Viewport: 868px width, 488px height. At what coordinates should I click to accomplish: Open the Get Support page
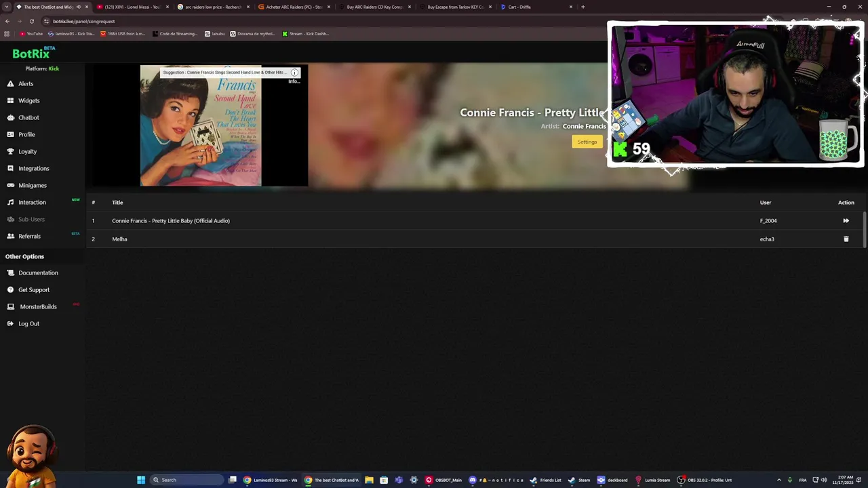tap(28, 289)
